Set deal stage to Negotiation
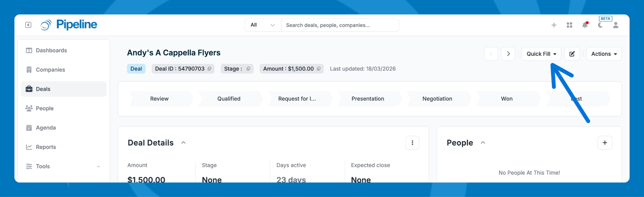 click(x=437, y=99)
